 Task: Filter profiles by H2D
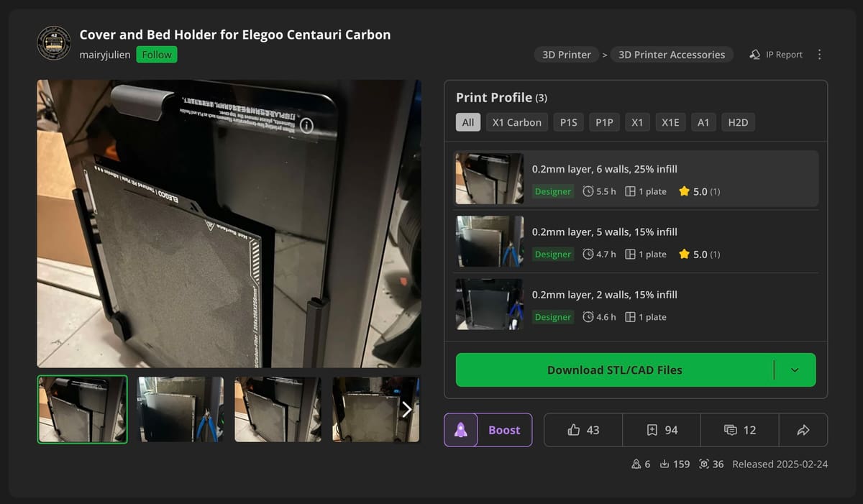click(x=738, y=122)
